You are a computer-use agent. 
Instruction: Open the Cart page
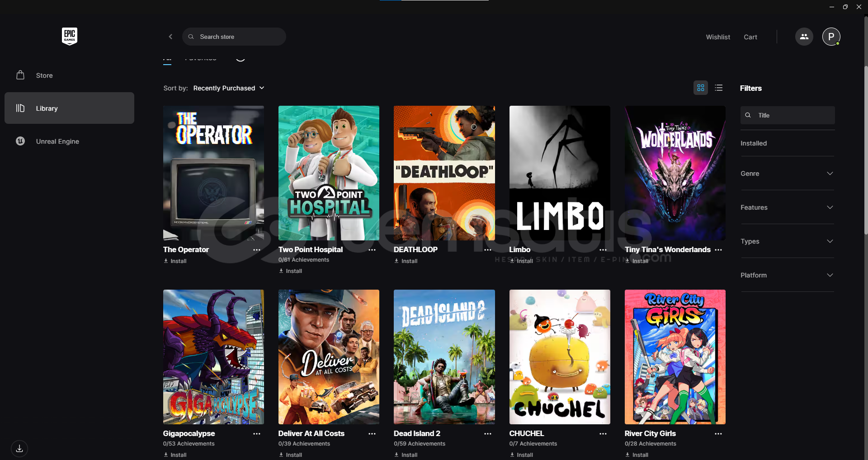point(750,37)
